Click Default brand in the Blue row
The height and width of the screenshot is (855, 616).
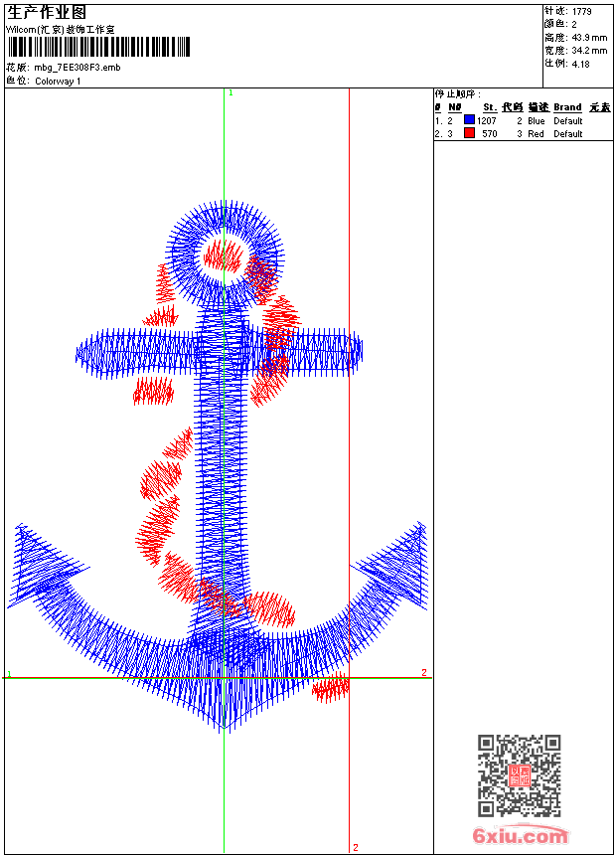(568, 121)
